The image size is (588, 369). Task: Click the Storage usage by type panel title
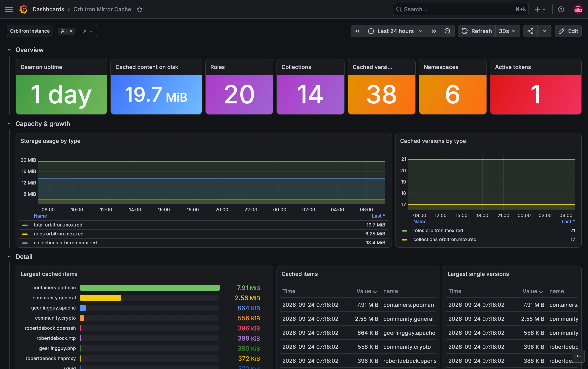[x=50, y=141]
